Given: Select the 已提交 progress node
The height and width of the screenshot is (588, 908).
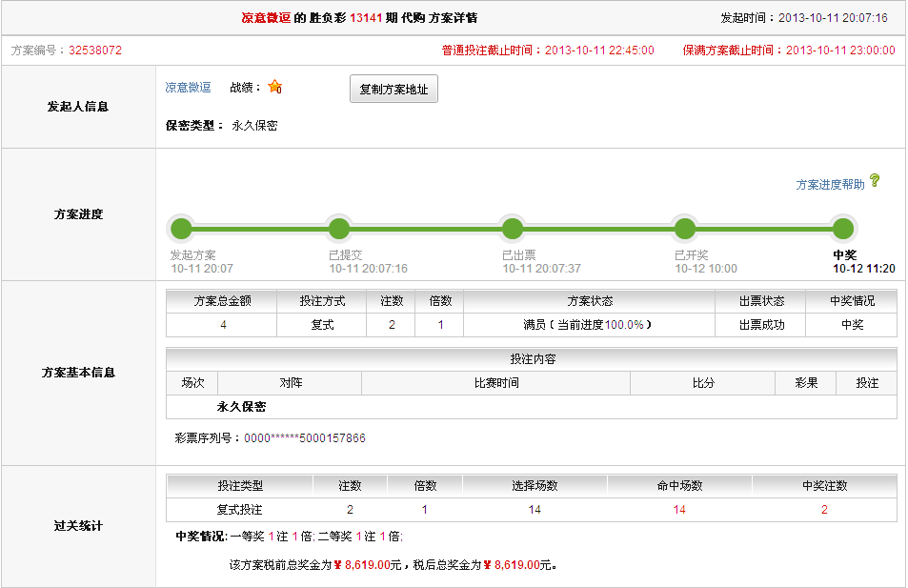Looking at the screenshot, I should coord(339,229).
